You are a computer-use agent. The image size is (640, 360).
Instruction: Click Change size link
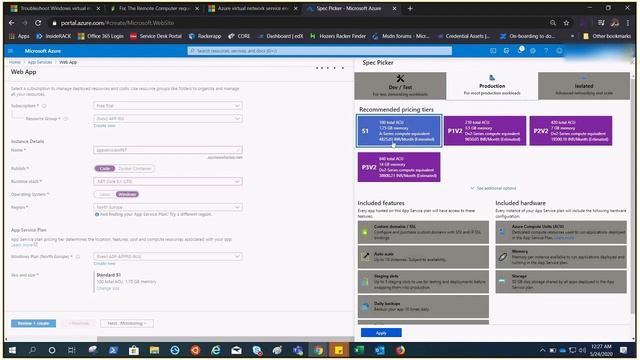point(108,288)
